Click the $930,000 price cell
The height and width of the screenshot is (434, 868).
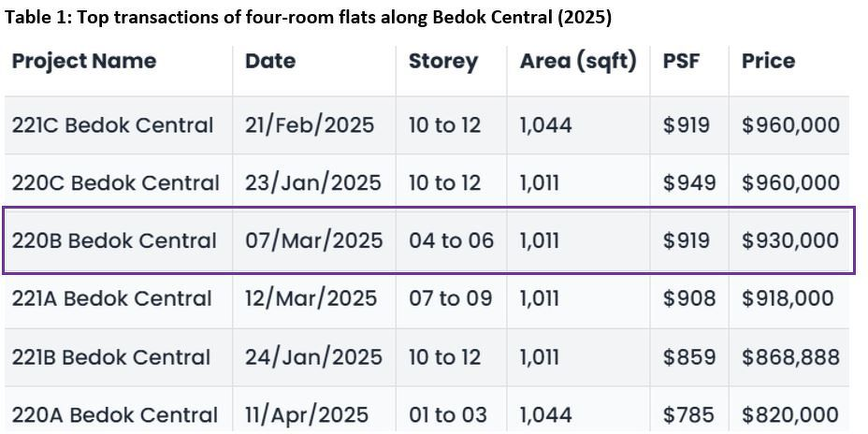[790, 240]
